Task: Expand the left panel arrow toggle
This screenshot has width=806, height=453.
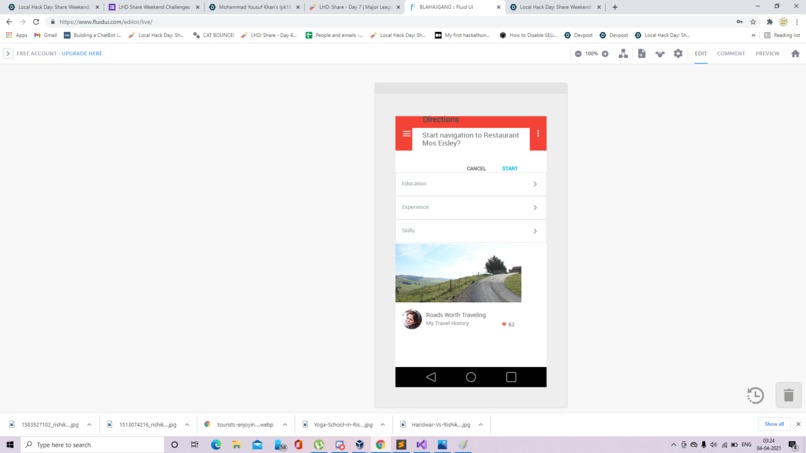Action: click(x=8, y=53)
